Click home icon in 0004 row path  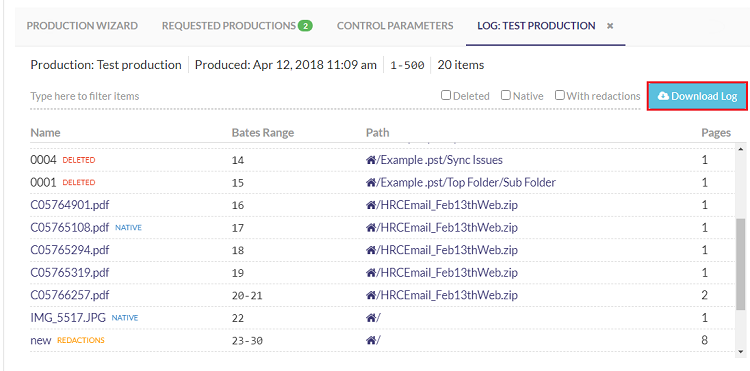pyautogui.click(x=371, y=160)
